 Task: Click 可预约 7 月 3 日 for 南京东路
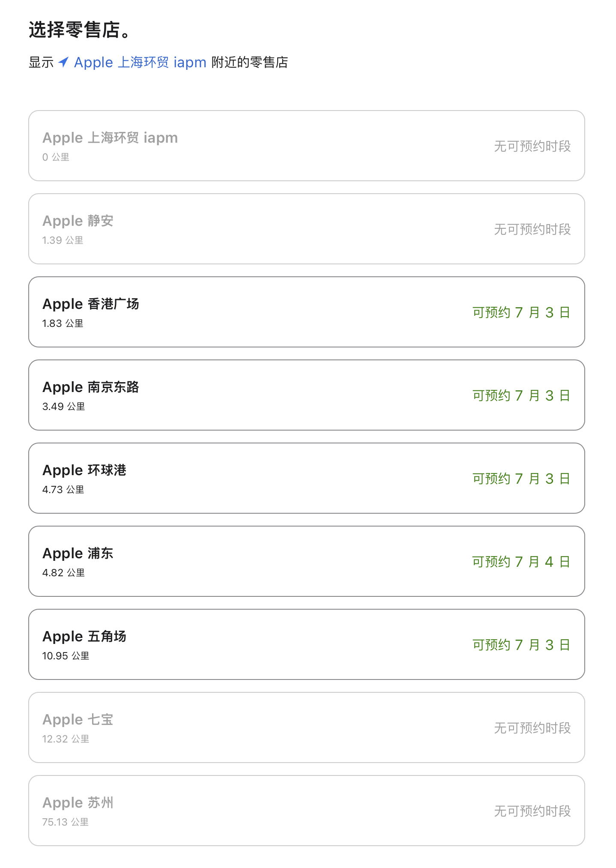(x=521, y=395)
